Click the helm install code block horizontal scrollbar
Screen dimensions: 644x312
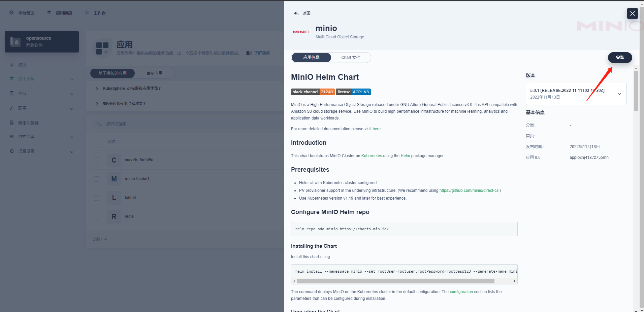(395, 281)
